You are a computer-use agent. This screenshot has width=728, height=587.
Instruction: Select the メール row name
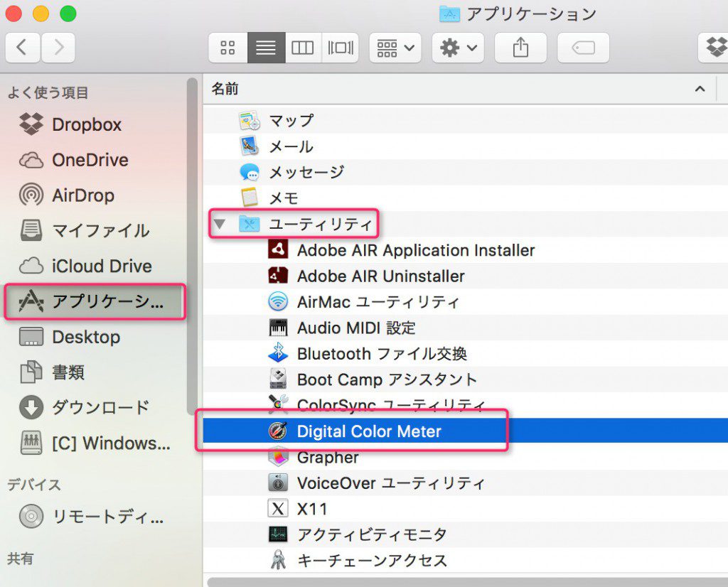tap(291, 146)
